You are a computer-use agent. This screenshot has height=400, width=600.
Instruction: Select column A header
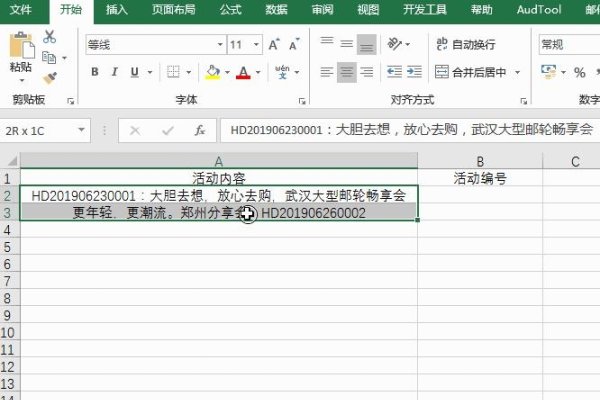218,161
